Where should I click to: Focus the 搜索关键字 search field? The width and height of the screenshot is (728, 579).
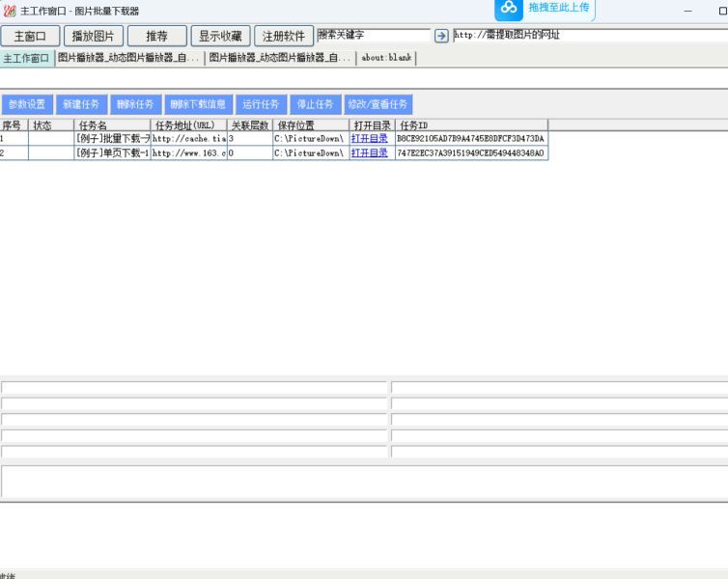(x=374, y=36)
